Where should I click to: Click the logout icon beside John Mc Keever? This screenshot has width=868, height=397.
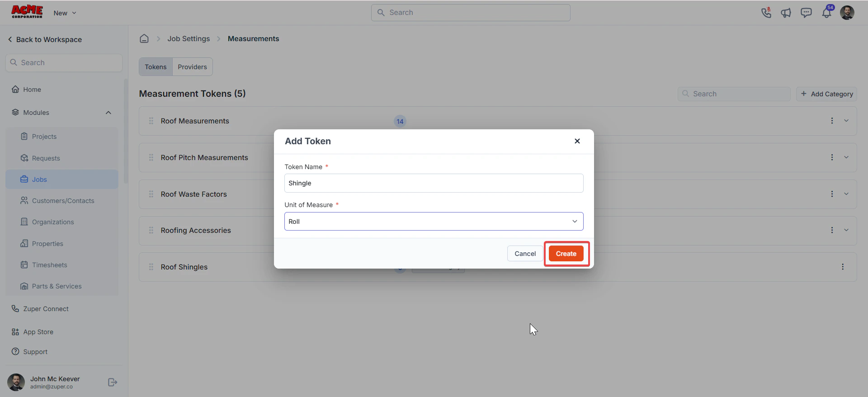113,383
